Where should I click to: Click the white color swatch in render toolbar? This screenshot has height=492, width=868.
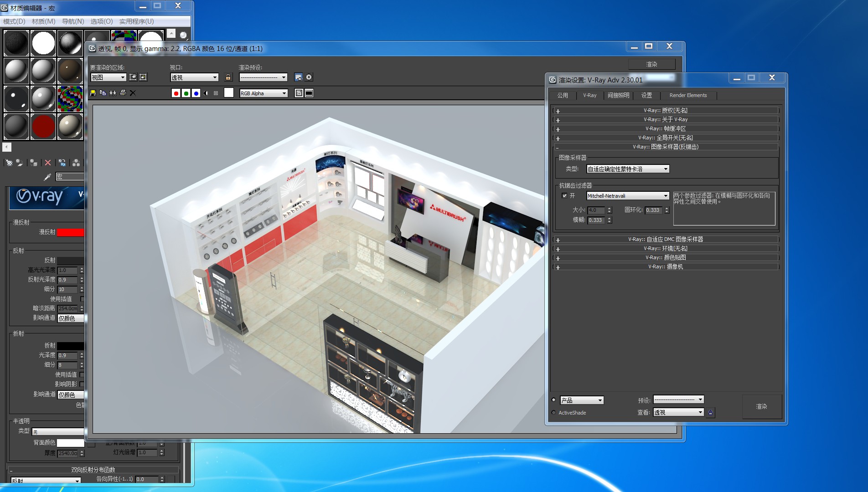tap(229, 93)
